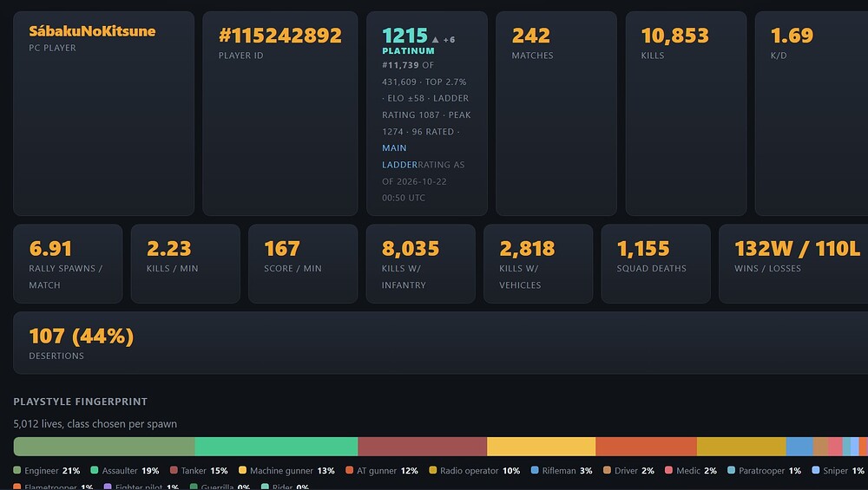Click the SQUAD DEATHS label
Screen dimensions: 868x490
652,268
